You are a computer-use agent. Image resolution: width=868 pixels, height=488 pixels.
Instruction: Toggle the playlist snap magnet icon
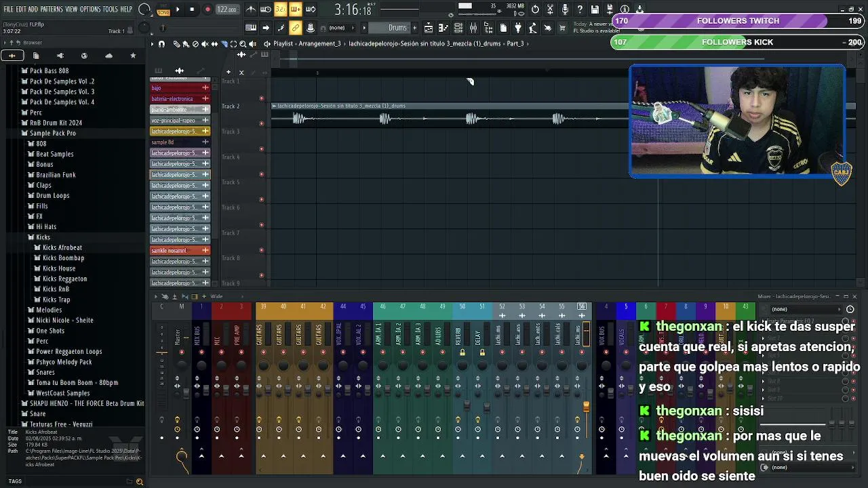pos(161,44)
